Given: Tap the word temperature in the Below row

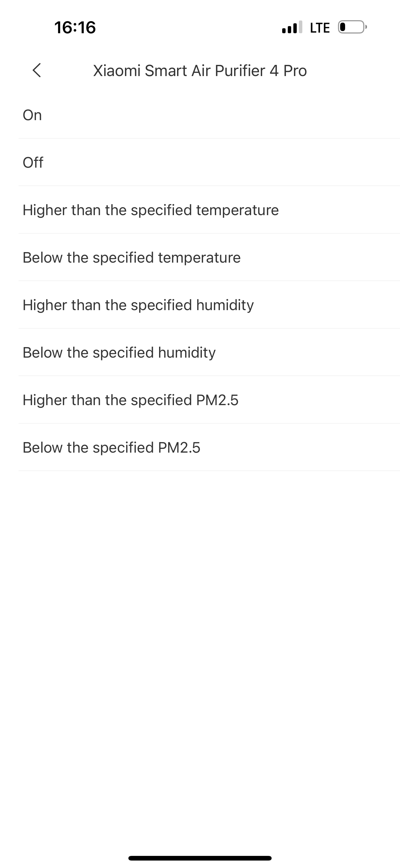Looking at the screenshot, I should coord(199,258).
